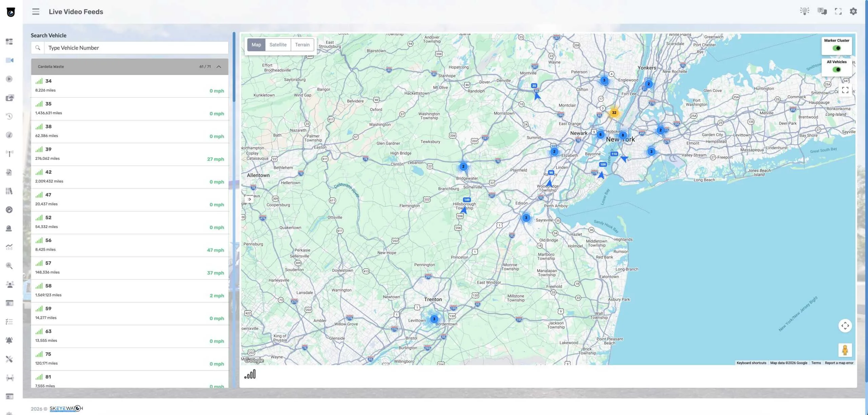The height and width of the screenshot is (415, 868).
Task: Click the blue 8 cluster near New York
Action: (623, 135)
